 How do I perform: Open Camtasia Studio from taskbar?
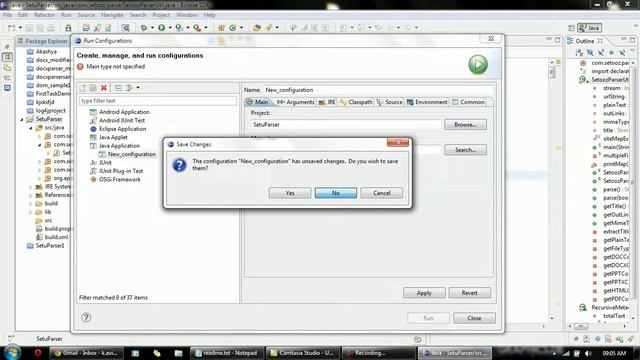(302, 353)
